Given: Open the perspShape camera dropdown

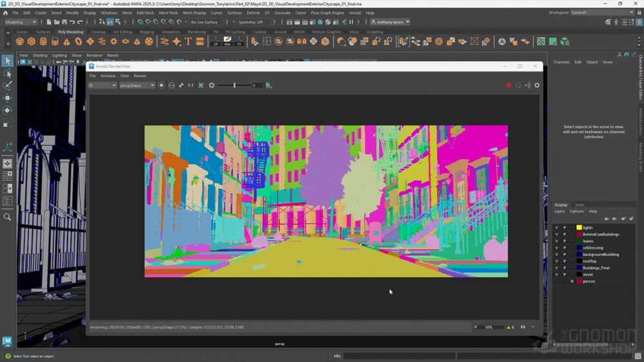Looking at the screenshot, I should (137, 85).
